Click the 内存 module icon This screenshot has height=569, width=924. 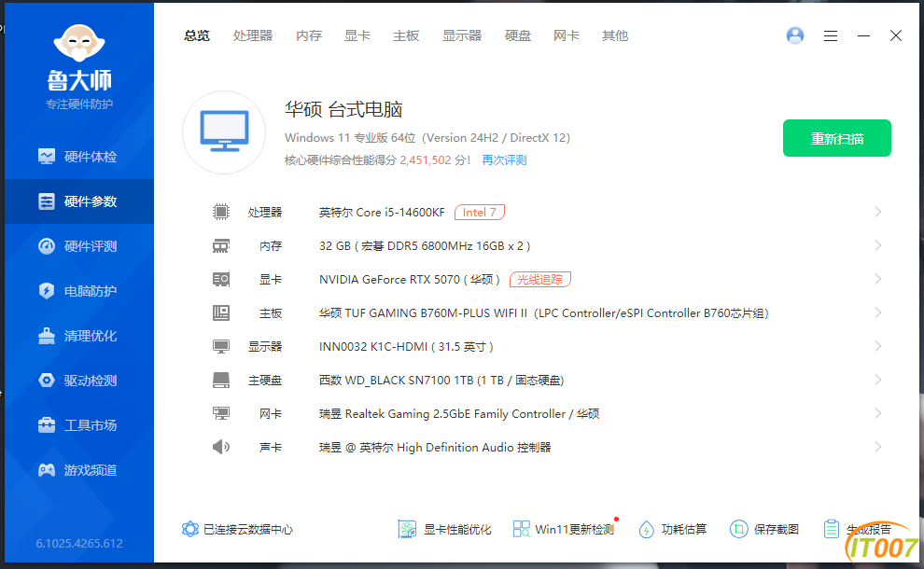221,245
